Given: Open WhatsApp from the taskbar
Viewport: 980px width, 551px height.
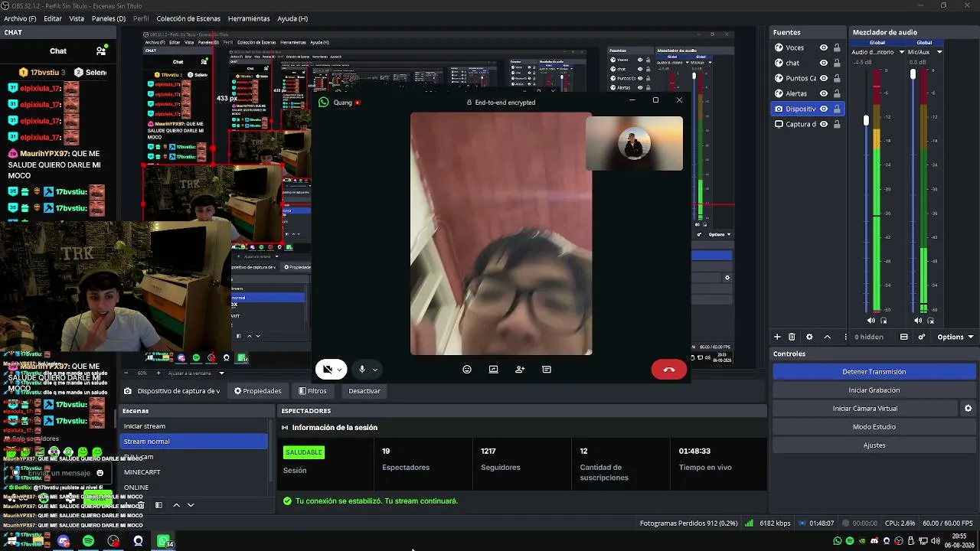Looking at the screenshot, I should (163, 542).
